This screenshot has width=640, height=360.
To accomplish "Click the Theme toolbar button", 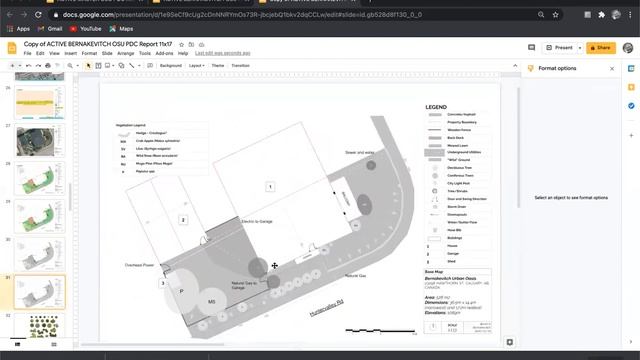I will click(x=218, y=66).
